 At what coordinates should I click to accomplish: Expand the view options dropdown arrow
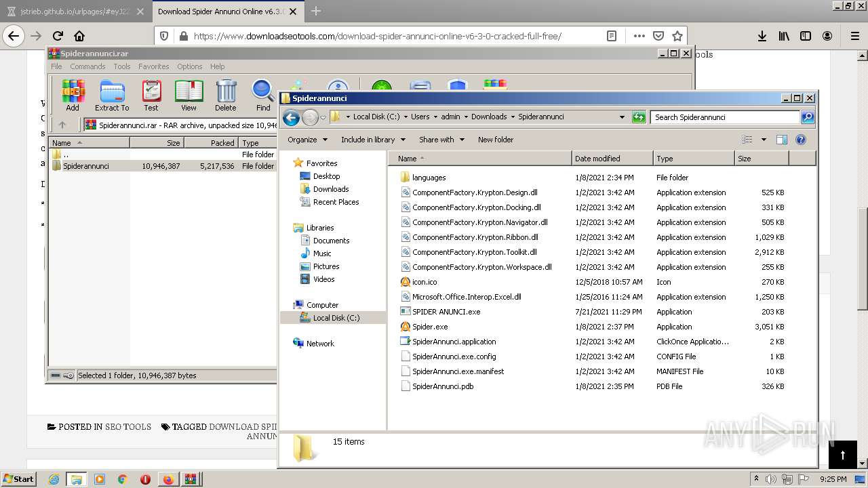click(x=763, y=140)
